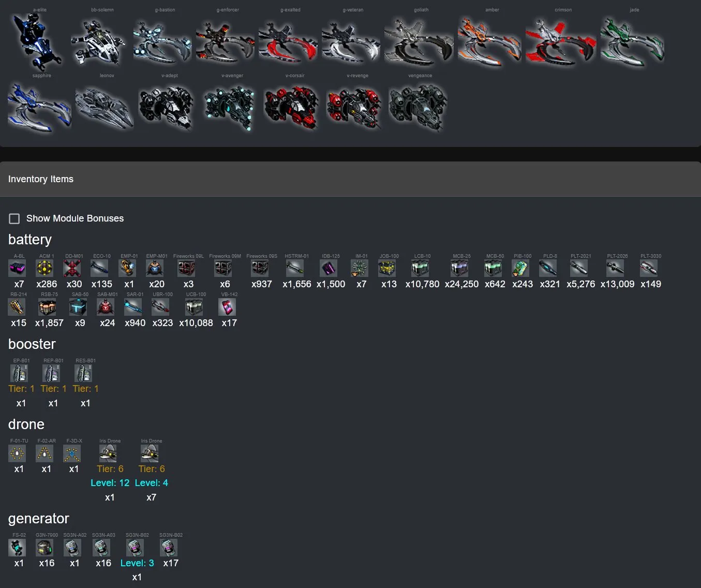Image resolution: width=701 pixels, height=588 pixels.
Task: Click the EMP-01 item icon
Action: pyautogui.click(x=127, y=268)
